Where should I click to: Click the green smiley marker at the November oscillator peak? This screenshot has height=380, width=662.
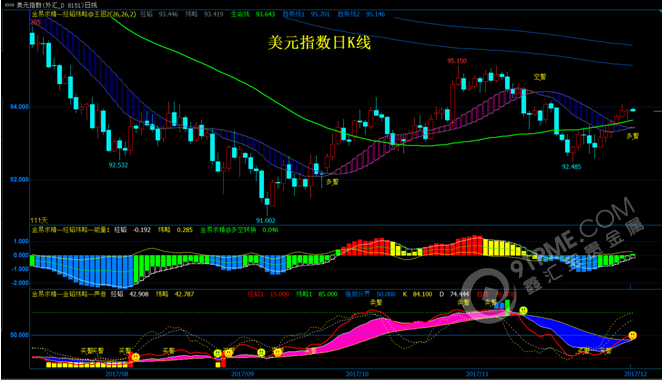524,311
